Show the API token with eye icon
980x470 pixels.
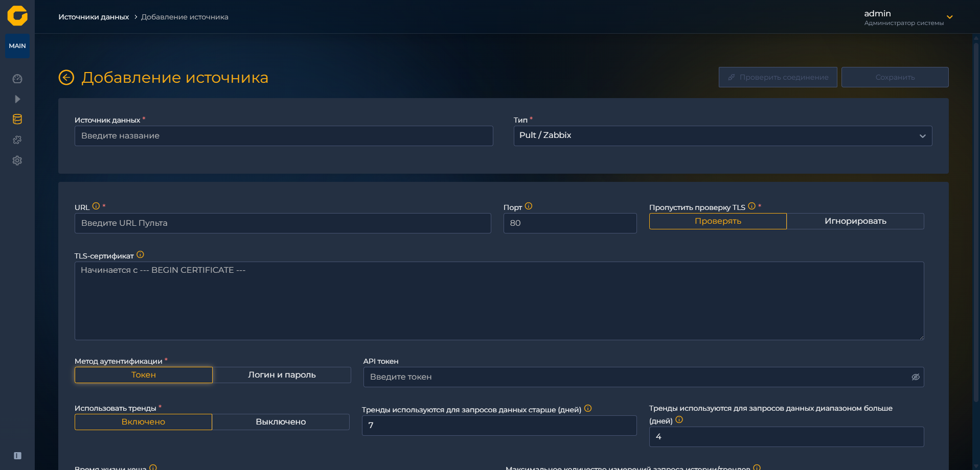click(916, 377)
